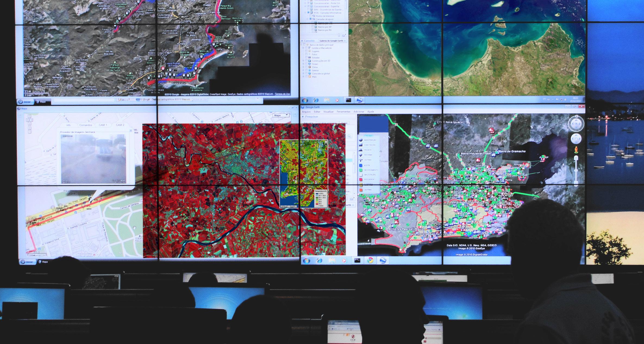Collapse the Camadas panel header
The height and width of the screenshot is (344, 644).
click(302, 41)
